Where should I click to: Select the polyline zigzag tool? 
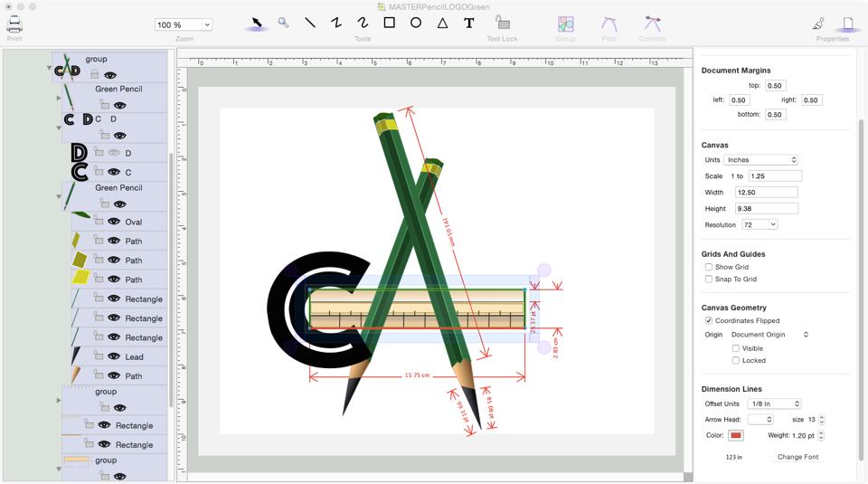pyautogui.click(x=336, y=23)
